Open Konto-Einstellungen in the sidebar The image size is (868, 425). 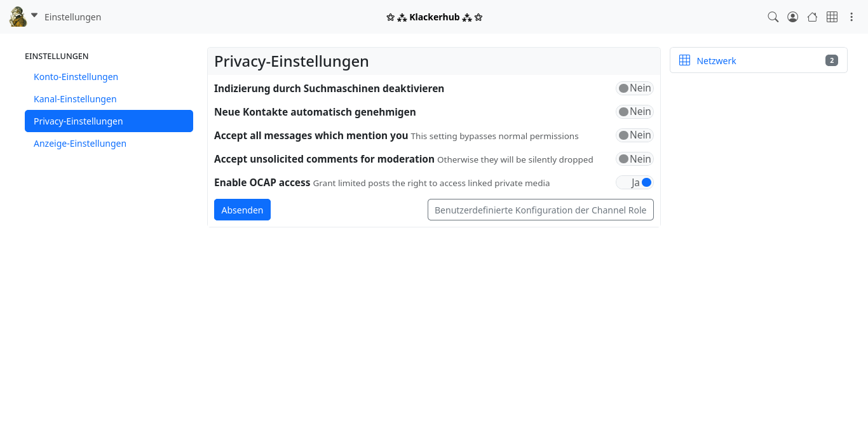click(x=76, y=77)
